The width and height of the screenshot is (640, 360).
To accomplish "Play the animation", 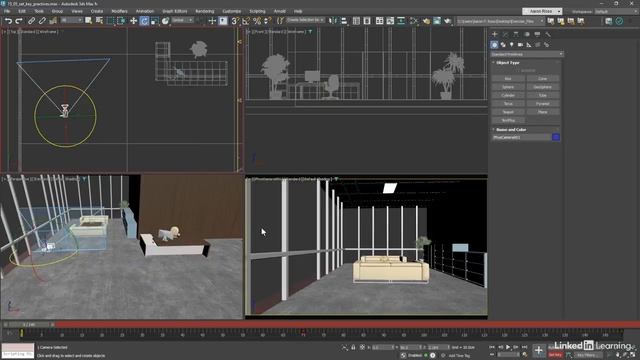I will (x=508, y=347).
